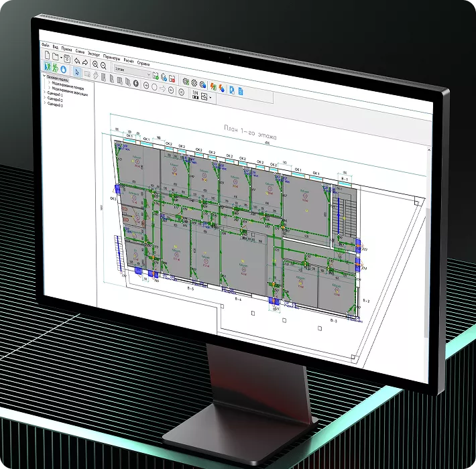Toggle the blue flame fire mode
Image resolution: width=476 pixels, height=469 pixels.
(x=64, y=70)
